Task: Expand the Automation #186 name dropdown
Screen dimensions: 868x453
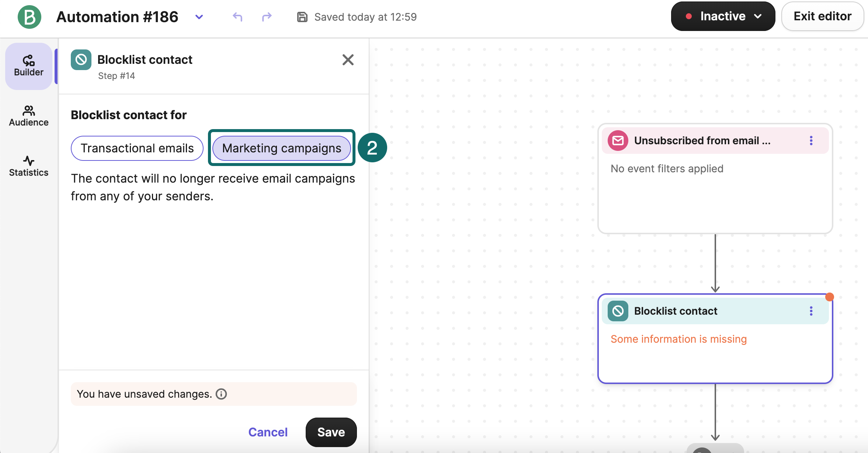Action: [x=199, y=17]
